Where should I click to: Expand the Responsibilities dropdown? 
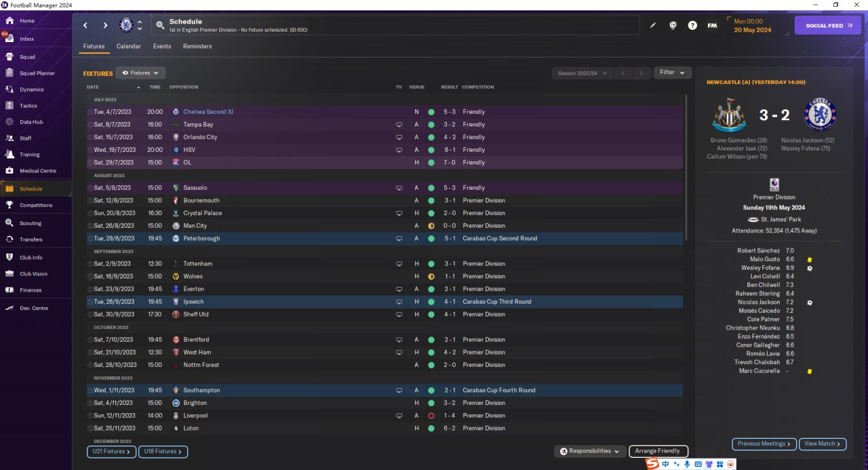click(x=590, y=451)
